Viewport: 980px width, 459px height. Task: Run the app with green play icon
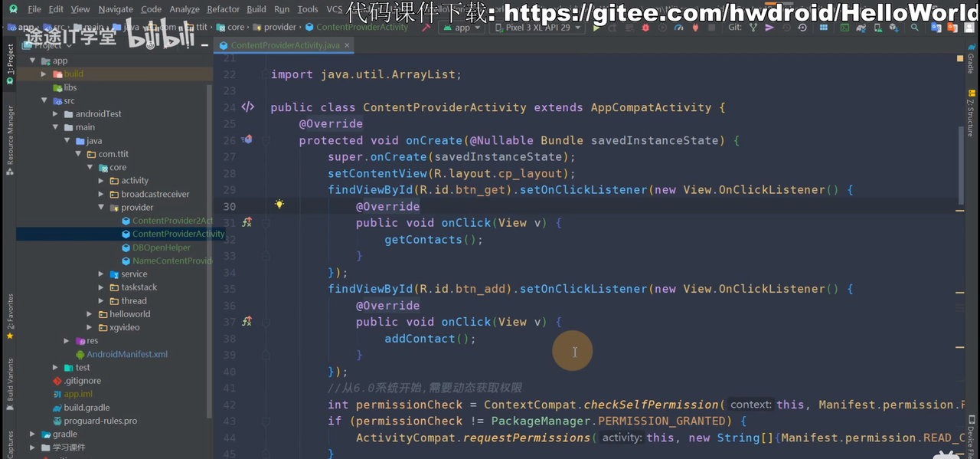[x=596, y=28]
